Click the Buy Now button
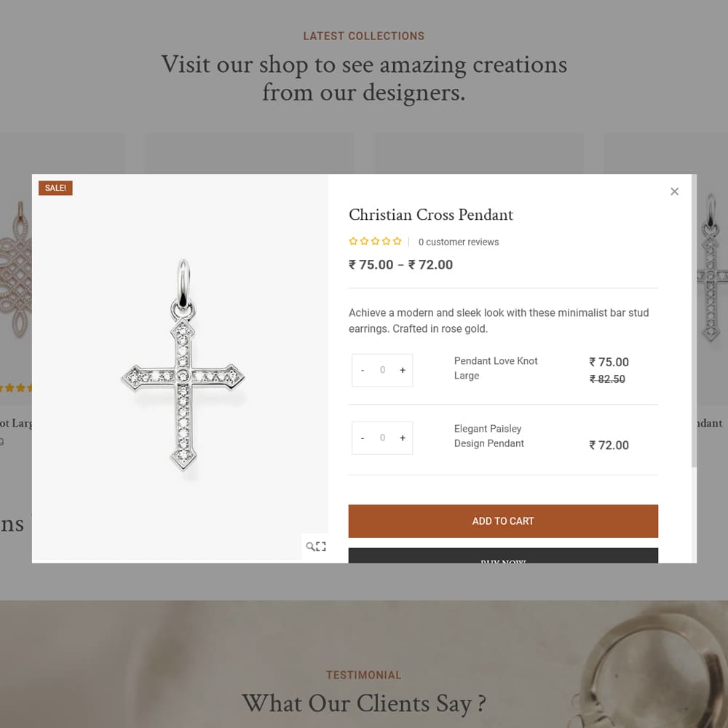The image size is (728, 728). tap(503, 555)
